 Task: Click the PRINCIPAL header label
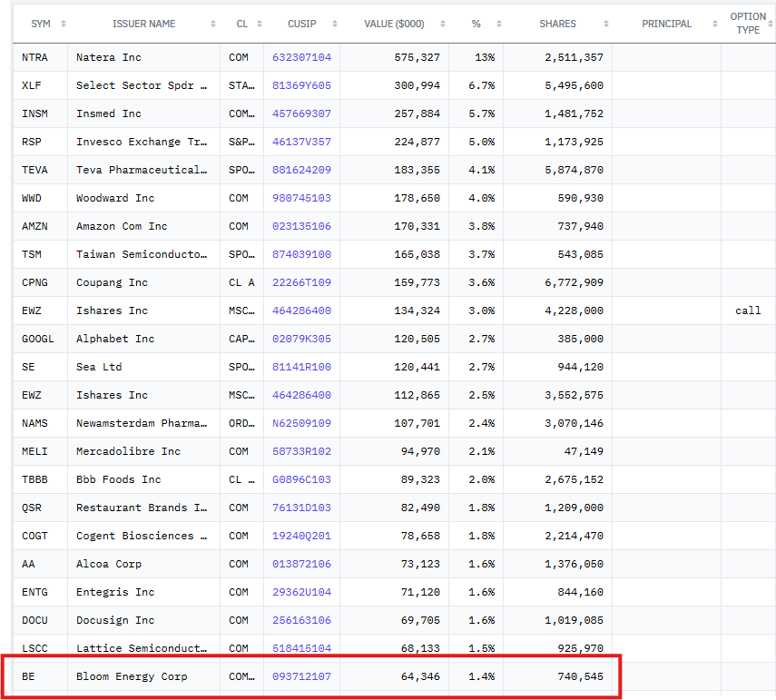tap(666, 24)
